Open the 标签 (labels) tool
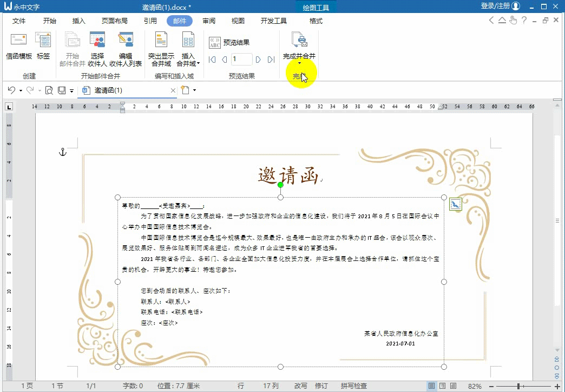 click(43, 47)
